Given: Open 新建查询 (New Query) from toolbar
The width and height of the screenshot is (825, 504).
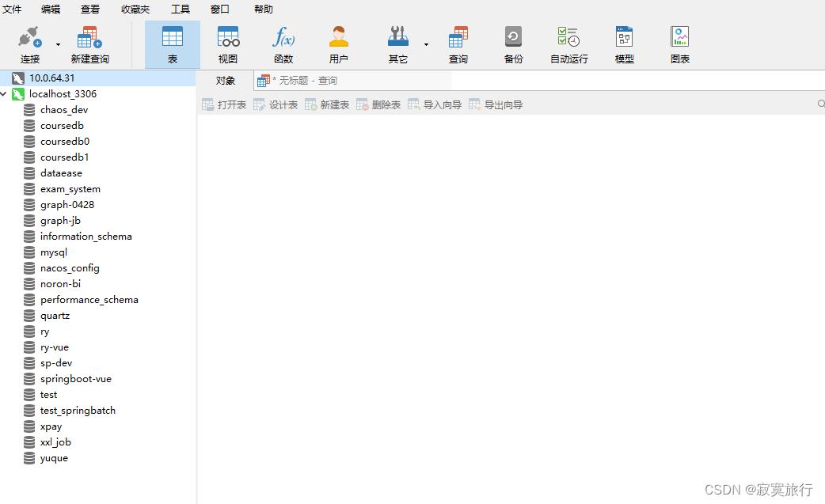Looking at the screenshot, I should (x=89, y=38).
